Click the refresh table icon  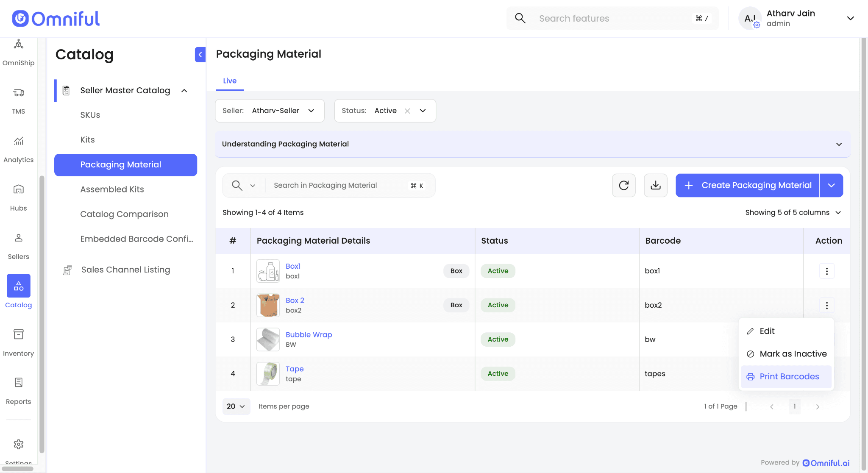point(623,185)
